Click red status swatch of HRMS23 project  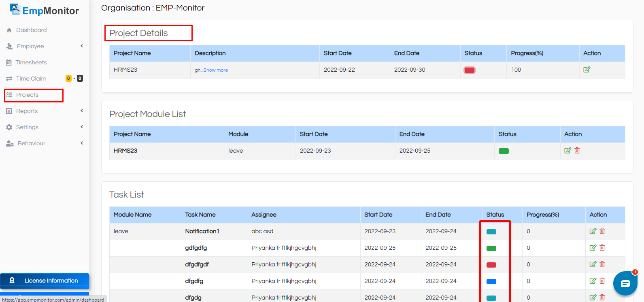[470, 70]
